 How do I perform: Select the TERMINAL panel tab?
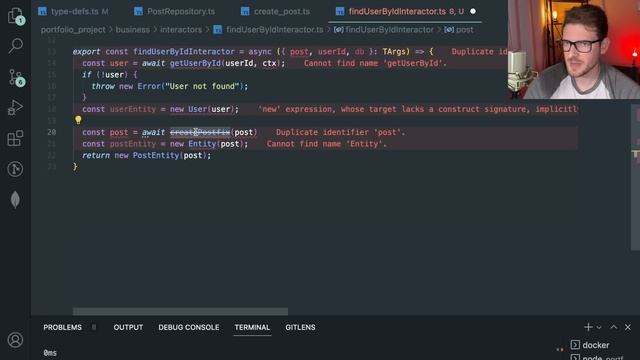[252, 327]
